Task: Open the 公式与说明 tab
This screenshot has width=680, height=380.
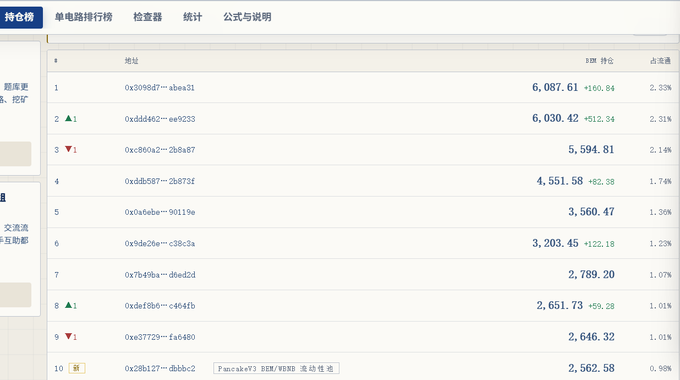Action: 247,17
